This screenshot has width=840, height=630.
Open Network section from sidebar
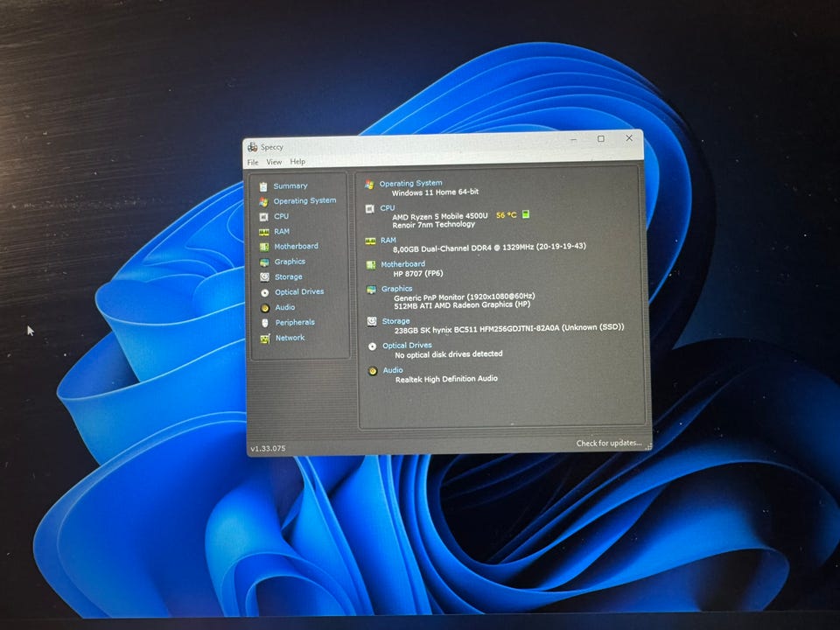pyautogui.click(x=290, y=338)
